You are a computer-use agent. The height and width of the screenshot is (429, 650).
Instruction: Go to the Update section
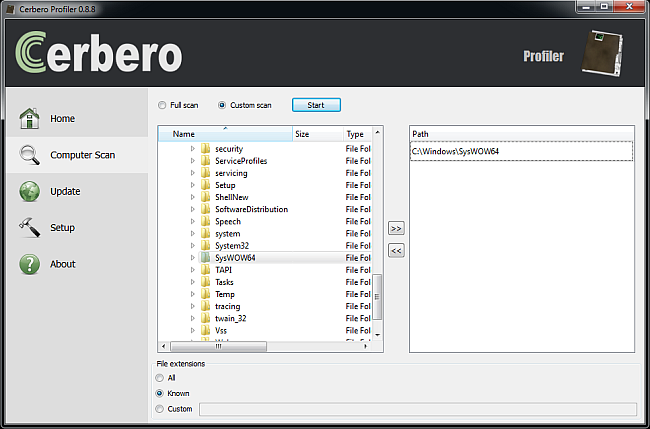click(x=77, y=191)
